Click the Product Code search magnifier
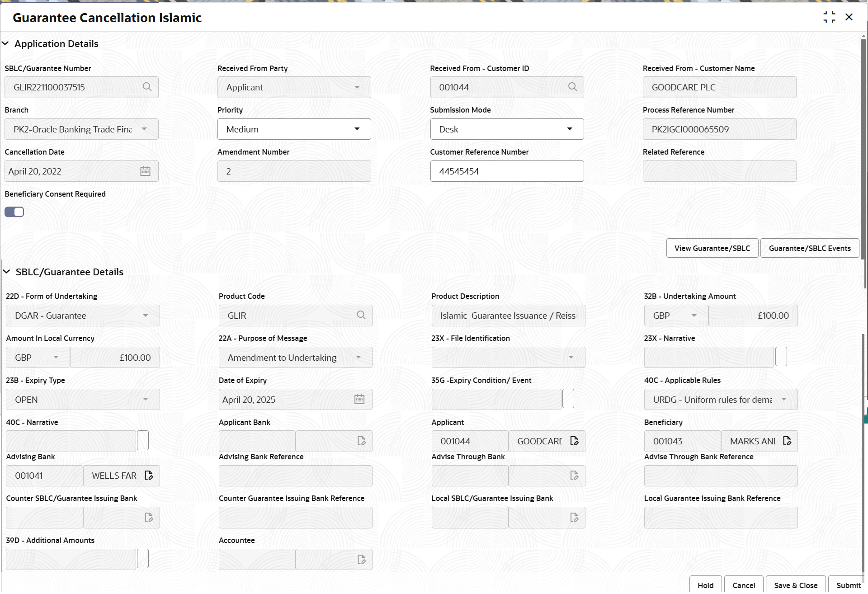This screenshot has height=594, width=868. pos(361,315)
